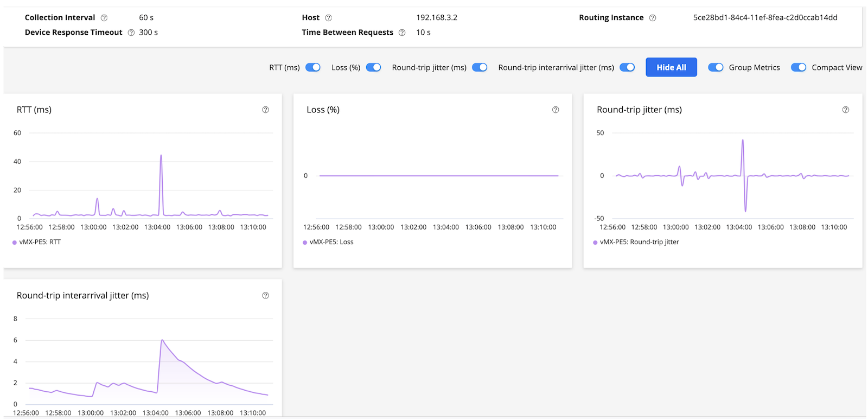Toggle the Group Metrics switch
The height and width of the screenshot is (420, 868).
pos(716,67)
